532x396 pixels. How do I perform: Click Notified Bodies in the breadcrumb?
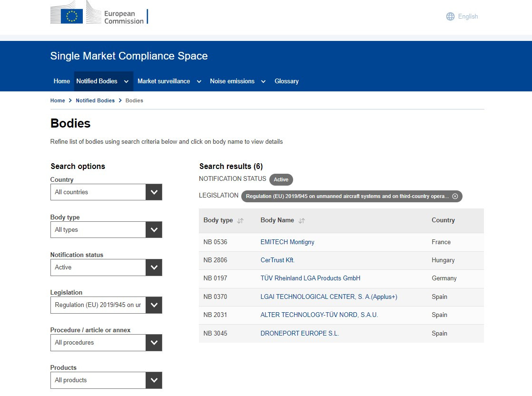pyautogui.click(x=95, y=100)
